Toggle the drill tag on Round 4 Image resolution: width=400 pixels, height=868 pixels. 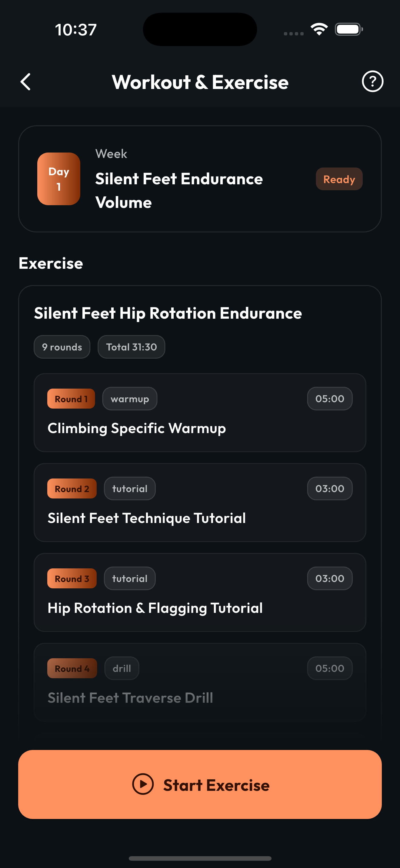(x=122, y=668)
